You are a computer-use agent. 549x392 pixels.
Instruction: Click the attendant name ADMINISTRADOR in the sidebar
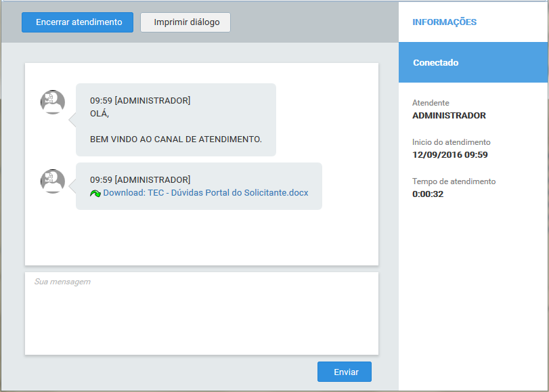[x=449, y=115]
